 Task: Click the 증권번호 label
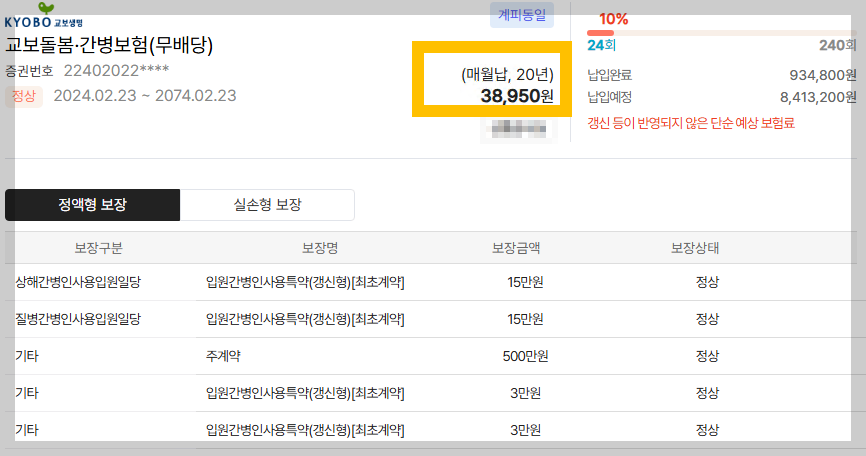(x=29, y=71)
